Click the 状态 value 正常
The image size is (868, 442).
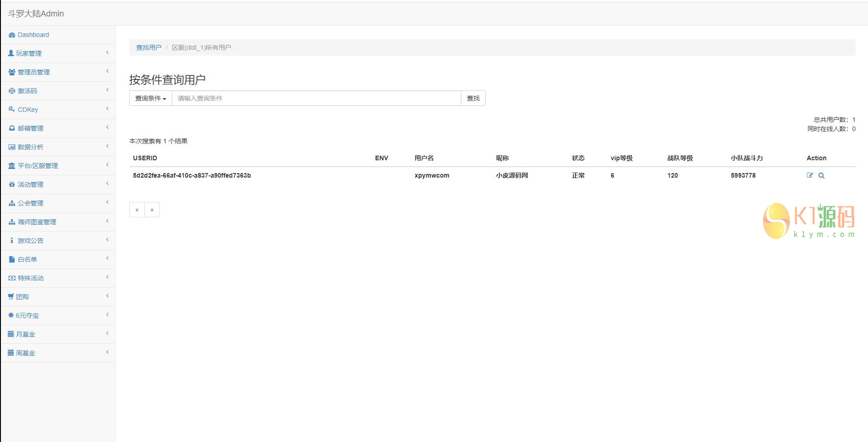(578, 175)
